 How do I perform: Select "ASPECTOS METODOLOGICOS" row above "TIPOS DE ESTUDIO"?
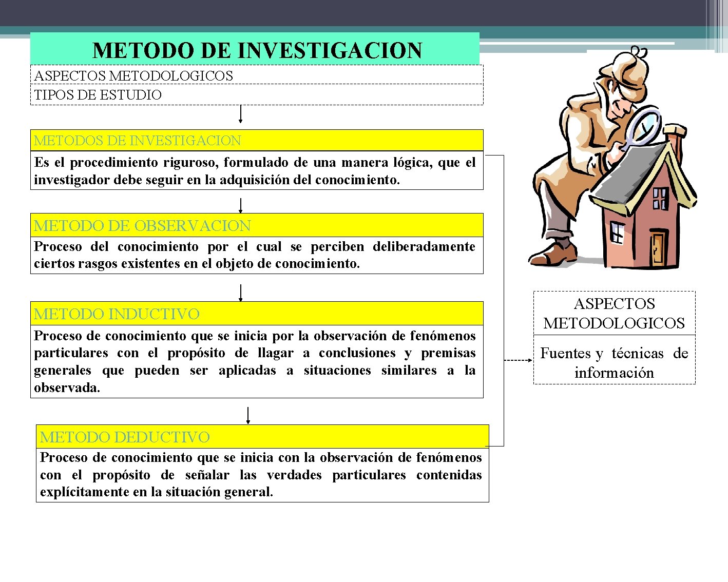(x=257, y=75)
